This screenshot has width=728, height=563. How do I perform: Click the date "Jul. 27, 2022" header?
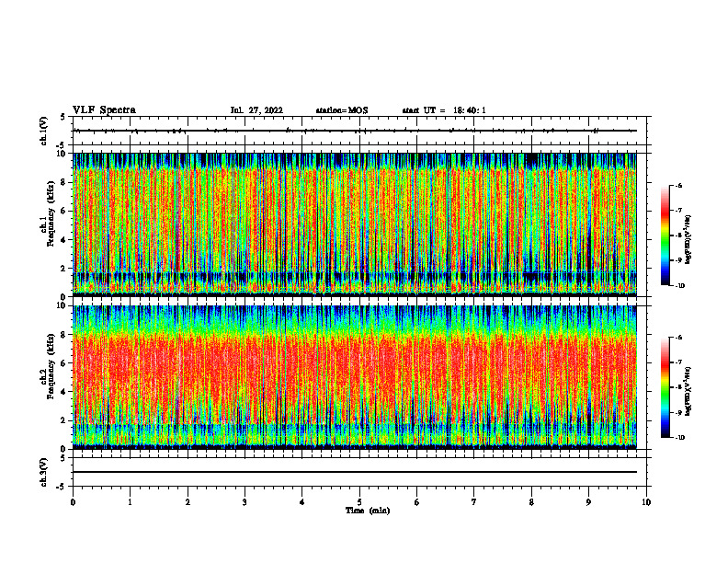click(x=256, y=110)
